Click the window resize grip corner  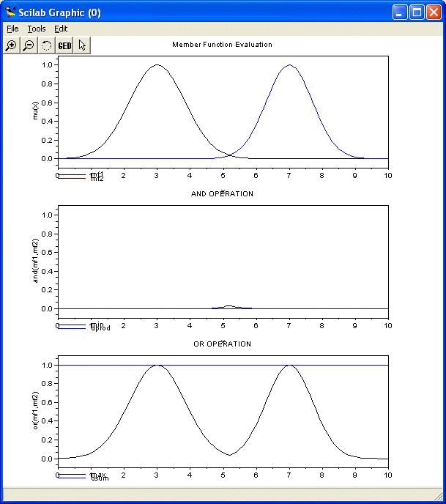438,496
